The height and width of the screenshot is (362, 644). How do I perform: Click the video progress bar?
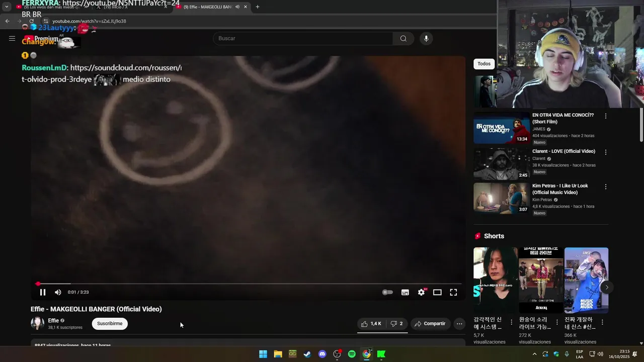tap(249, 284)
